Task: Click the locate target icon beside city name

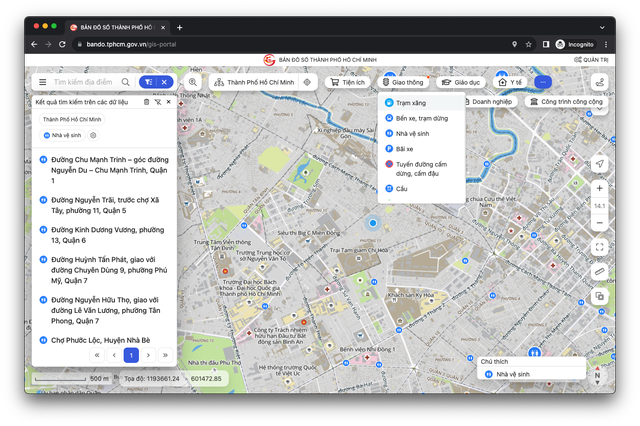Action: tap(307, 82)
